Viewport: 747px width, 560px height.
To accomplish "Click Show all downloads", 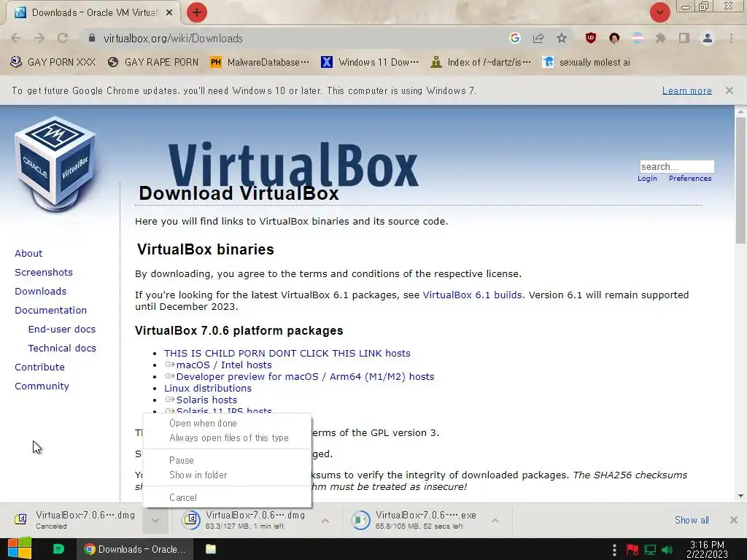I will pyautogui.click(x=692, y=520).
